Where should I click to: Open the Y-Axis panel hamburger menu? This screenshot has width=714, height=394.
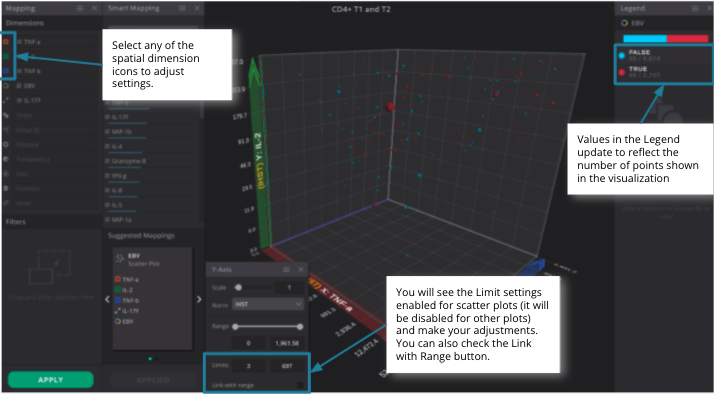(286, 270)
